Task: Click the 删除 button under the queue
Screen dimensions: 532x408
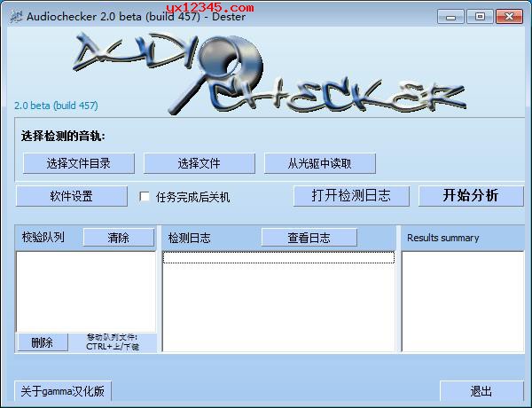Action: click(x=43, y=342)
